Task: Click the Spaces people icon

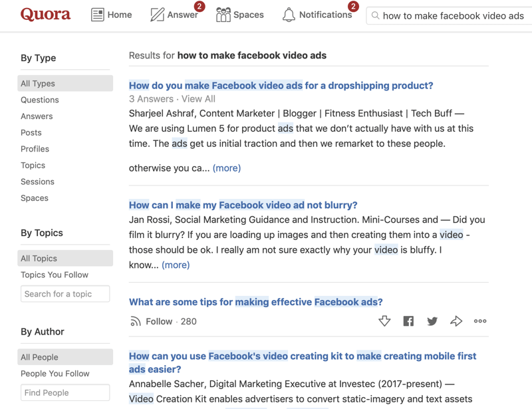Action: click(223, 15)
